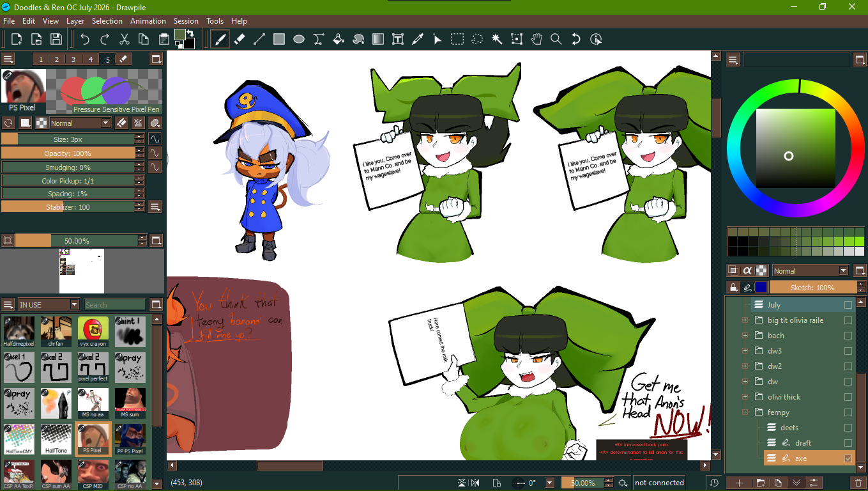The image size is (868, 491).
Task: Toggle visibility checkbox for deets layer
Action: pos(848,428)
